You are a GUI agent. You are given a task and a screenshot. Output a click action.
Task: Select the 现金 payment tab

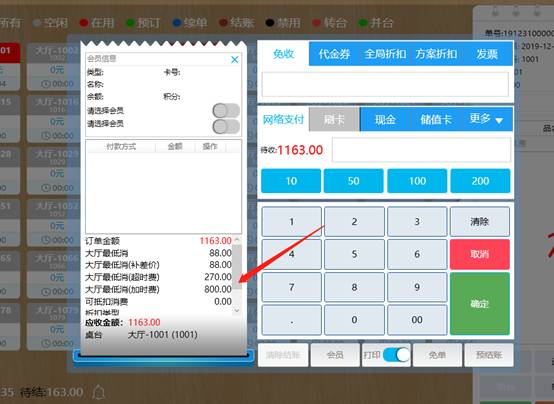385,119
